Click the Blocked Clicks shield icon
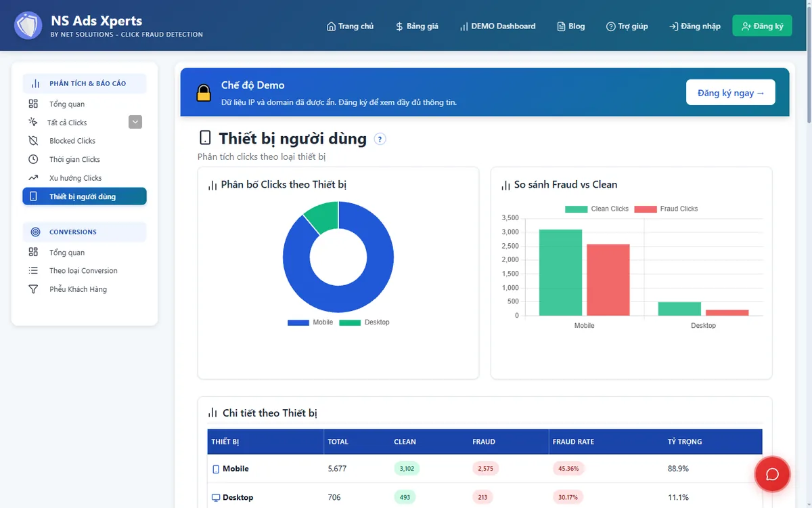 coord(33,141)
